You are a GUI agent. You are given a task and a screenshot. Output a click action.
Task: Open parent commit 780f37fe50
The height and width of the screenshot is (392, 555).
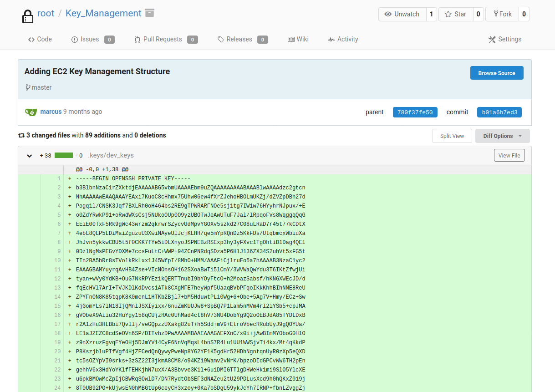coord(415,112)
